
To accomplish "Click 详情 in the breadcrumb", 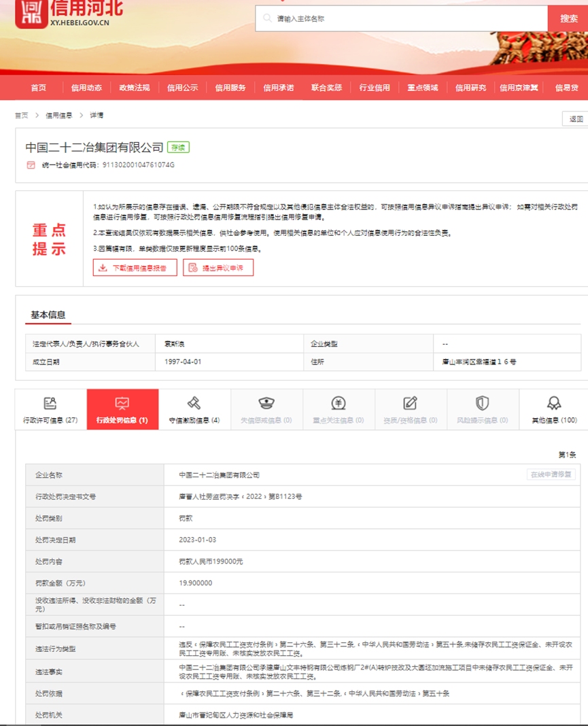I will pyautogui.click(x=97, y=116).
